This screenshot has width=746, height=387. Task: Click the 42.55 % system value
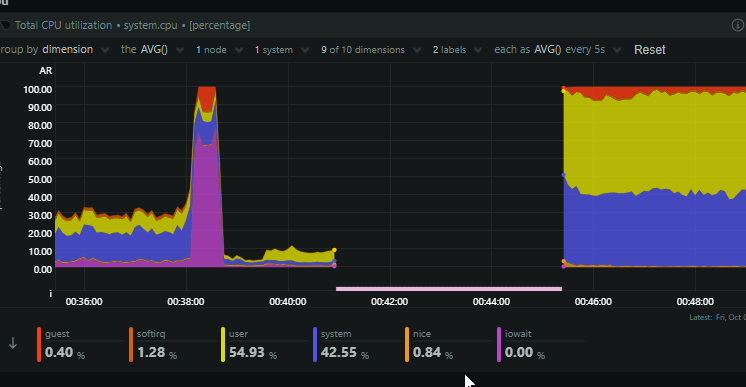pos(344,352)
